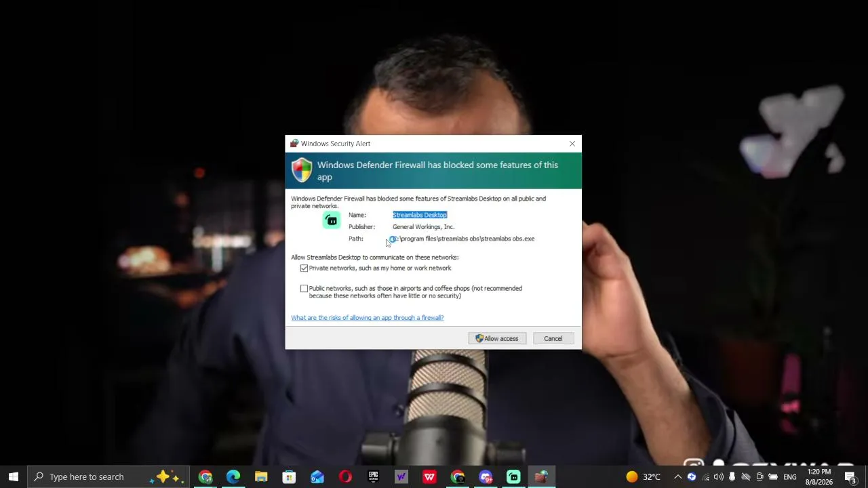
Task: Enable the Public networks checkbox
Action: [x=304, y=289]
